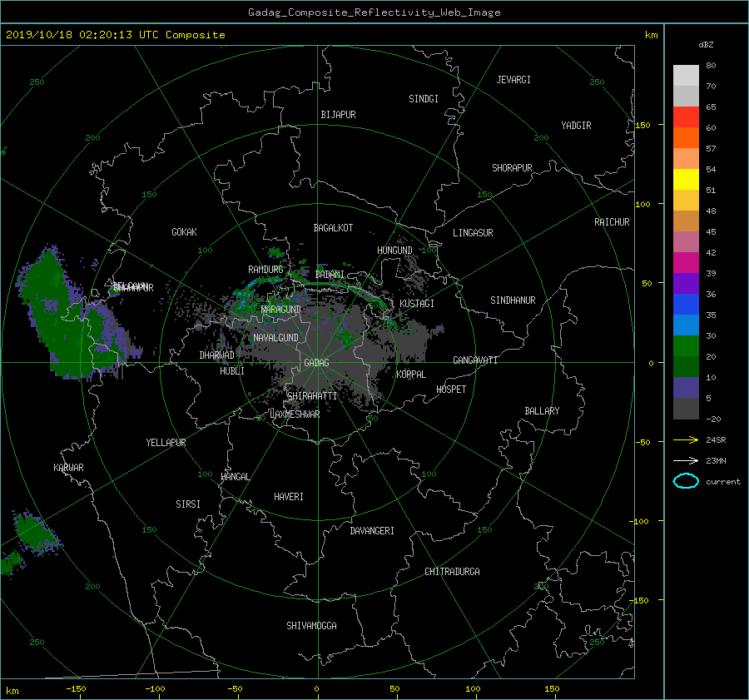This screenshot has height=700, width=749.
Task: Click the 150 tick on right axis
Action: point(642,125)
